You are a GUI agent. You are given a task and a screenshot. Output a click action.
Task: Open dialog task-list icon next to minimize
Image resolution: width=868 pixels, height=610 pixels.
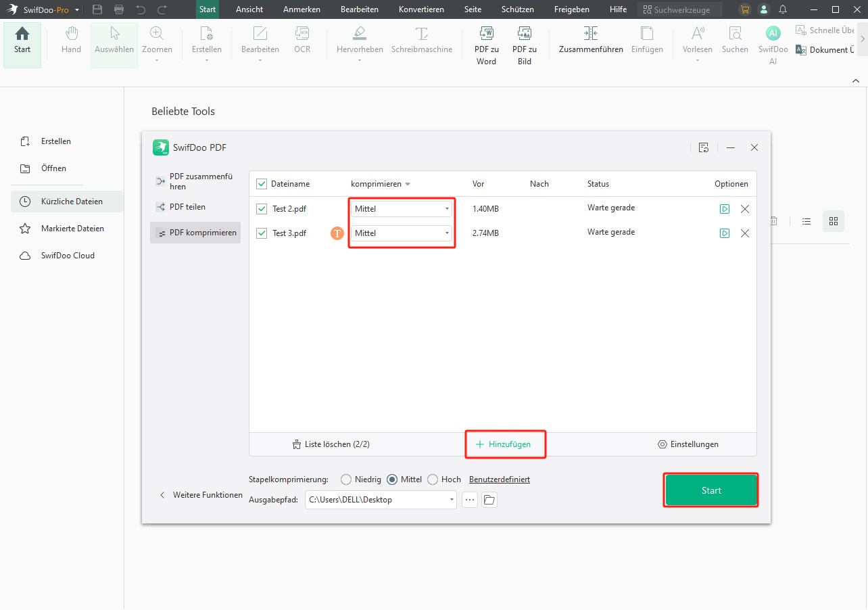(x=704, y=147)
